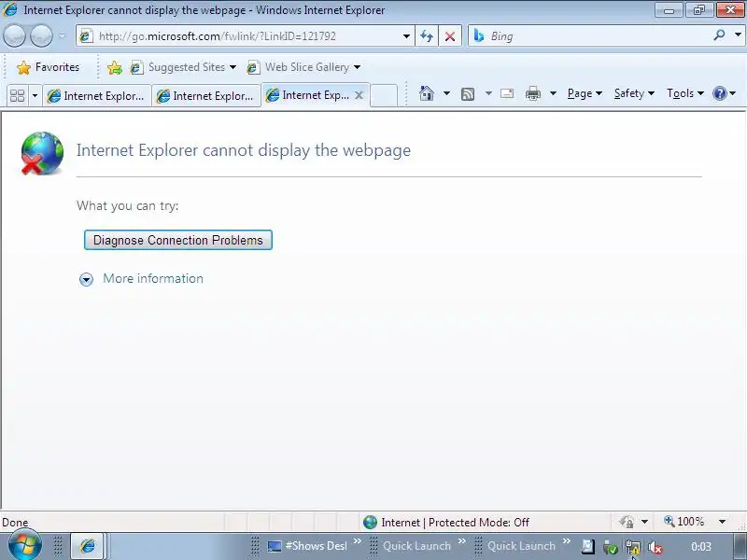This screenshot has height=560, width=747.
Task: Expand More information chevron
Action: (x=86, y=279)
